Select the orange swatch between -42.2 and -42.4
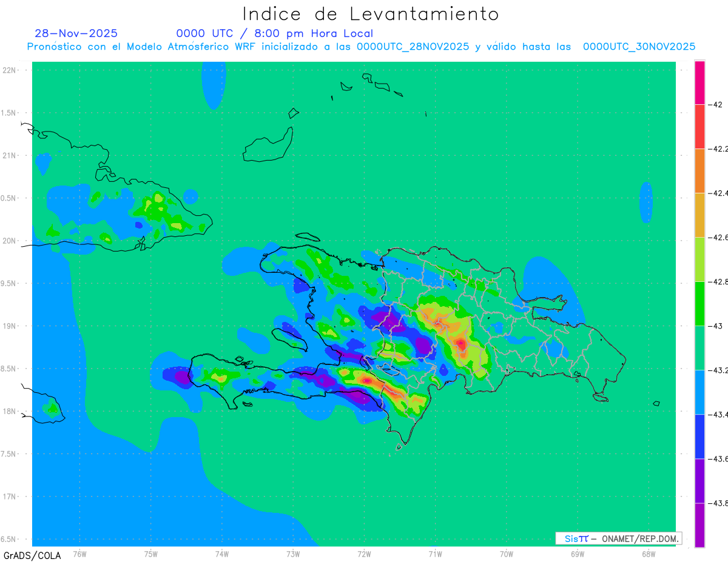 (699, 171)
